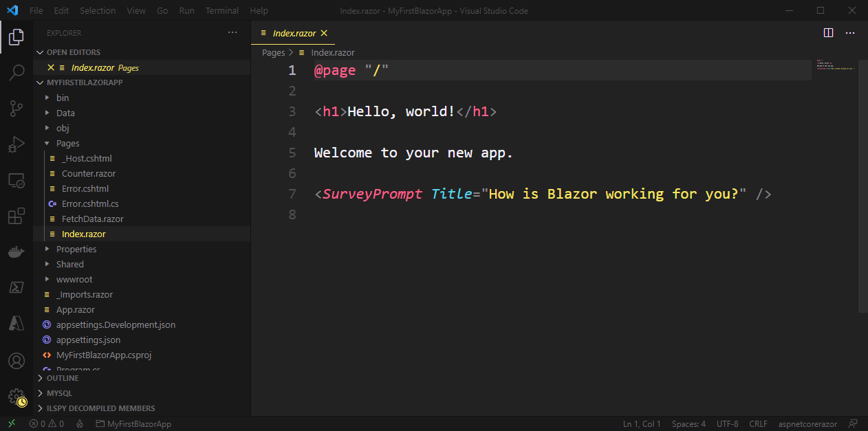This screenshot has height=431, width=868.
Task: Open the Docker view
Action: (x=17, y=252)
